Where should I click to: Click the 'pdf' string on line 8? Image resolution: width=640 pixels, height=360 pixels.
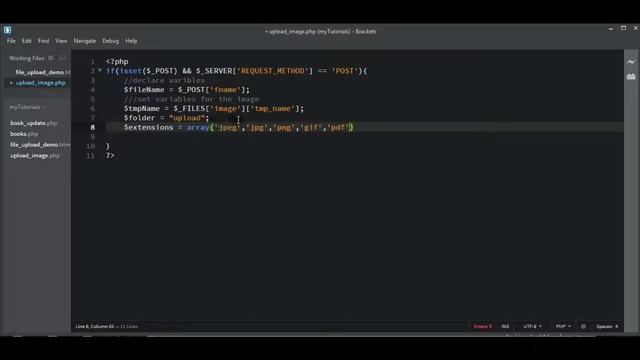click(338, 127)
